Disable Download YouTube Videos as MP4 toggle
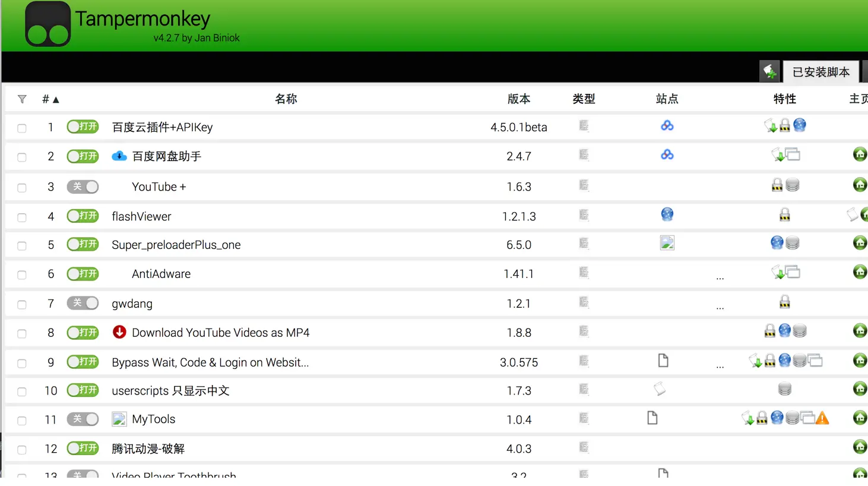868x486 pixels. click(83, 333)
